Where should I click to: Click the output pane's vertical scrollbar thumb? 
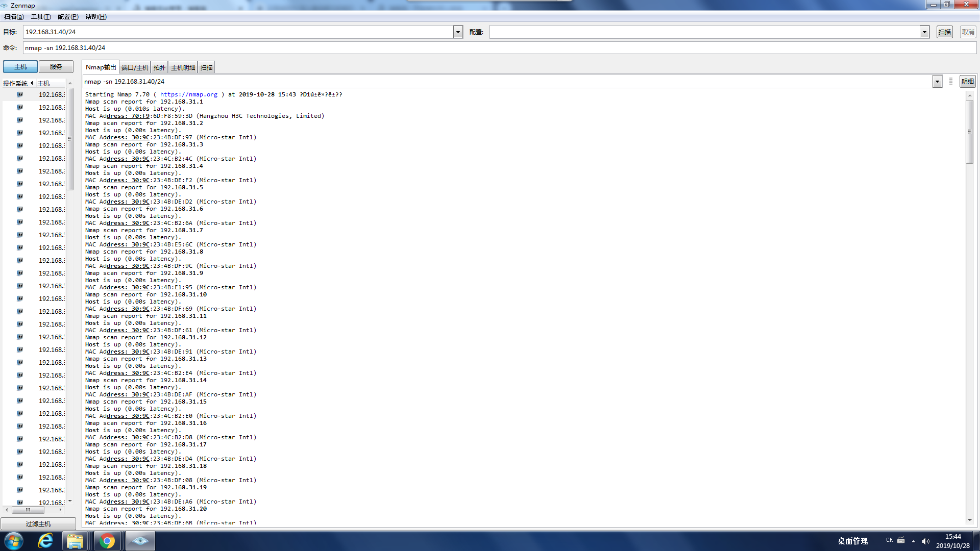tap(969, 132)
